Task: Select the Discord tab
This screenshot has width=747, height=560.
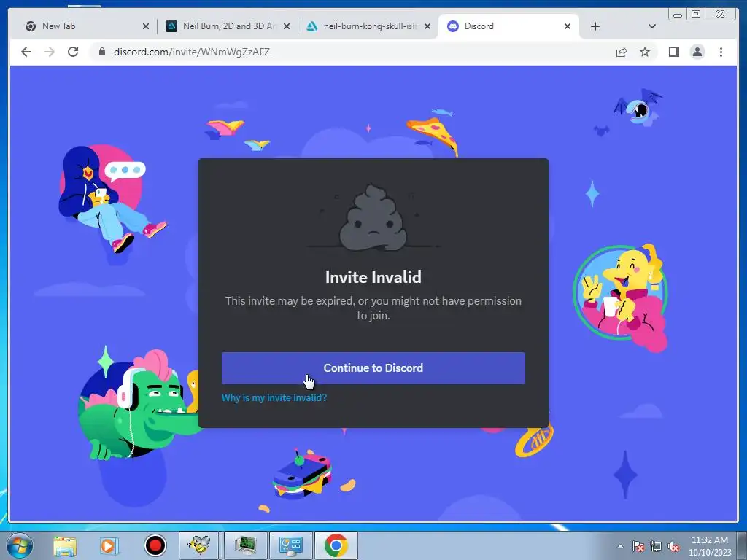Action: coord(508,26)
